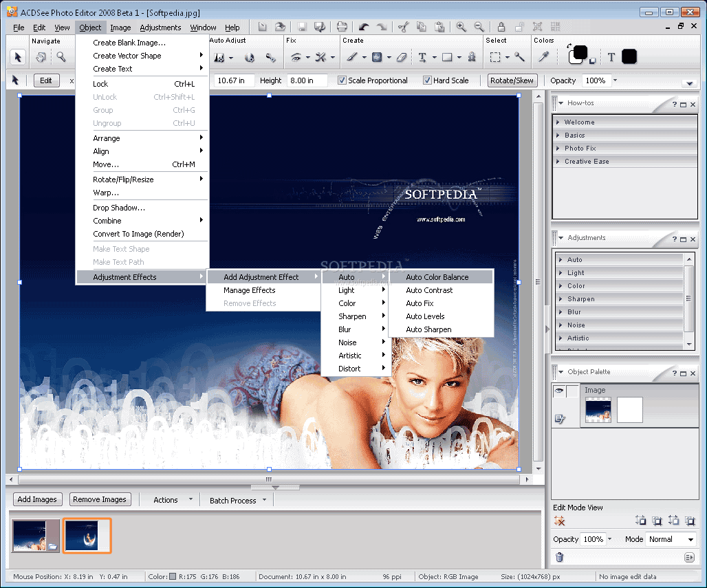Select the Hand pan tool
This screenshot has width=707, height=588.
pos(41,57)
